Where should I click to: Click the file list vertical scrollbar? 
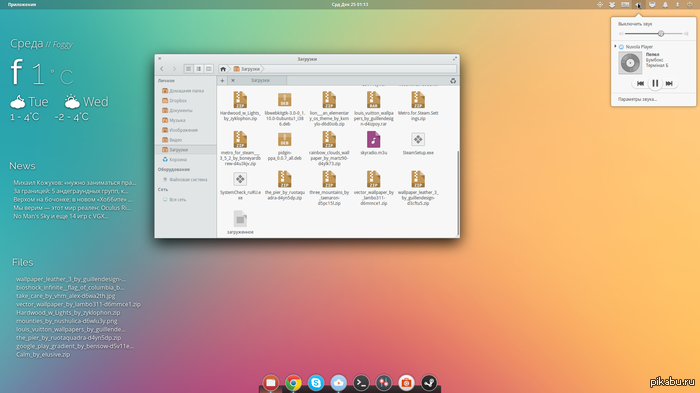pos(458,192)
